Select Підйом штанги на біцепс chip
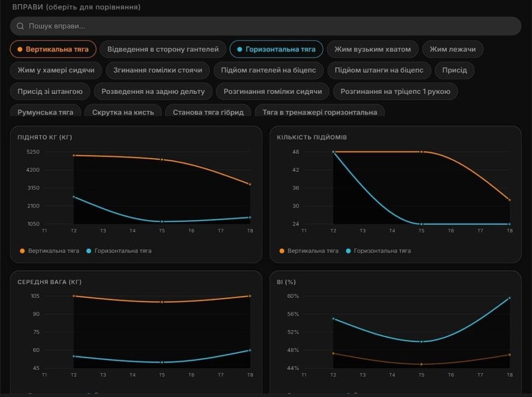 point(379,70)
